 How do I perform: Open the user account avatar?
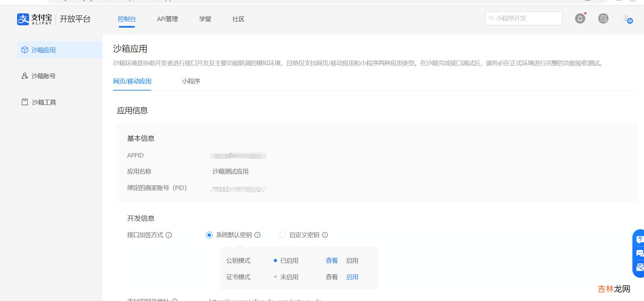[x=628, y=19]
